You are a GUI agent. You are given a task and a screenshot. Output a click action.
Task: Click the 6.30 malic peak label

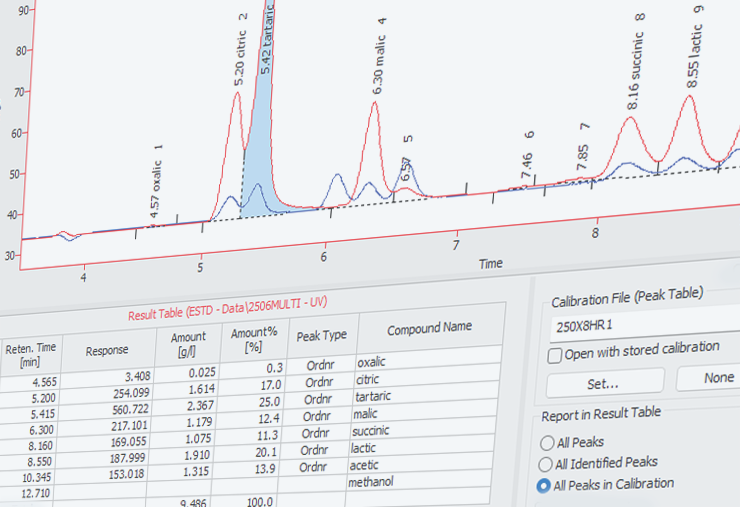tap(379, 65)
